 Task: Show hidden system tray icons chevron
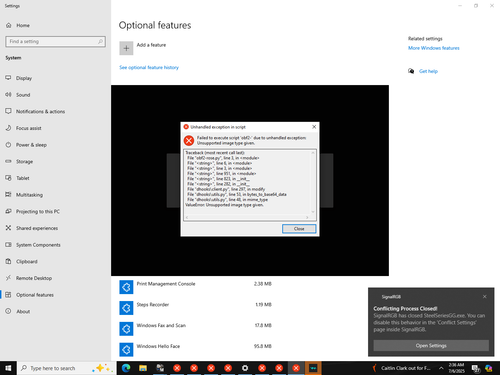[441, 368]
